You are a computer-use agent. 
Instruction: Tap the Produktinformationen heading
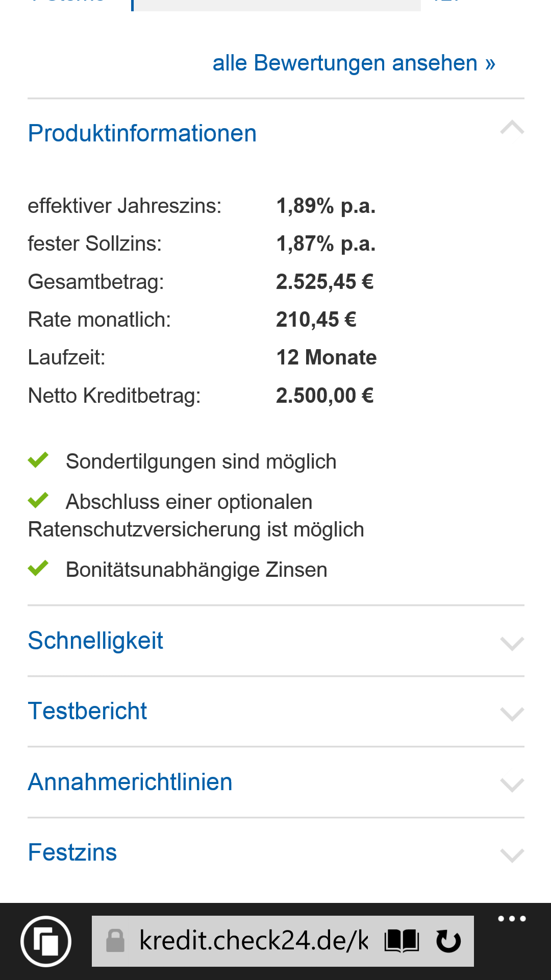pyautogui.click(x=142, y=134)
